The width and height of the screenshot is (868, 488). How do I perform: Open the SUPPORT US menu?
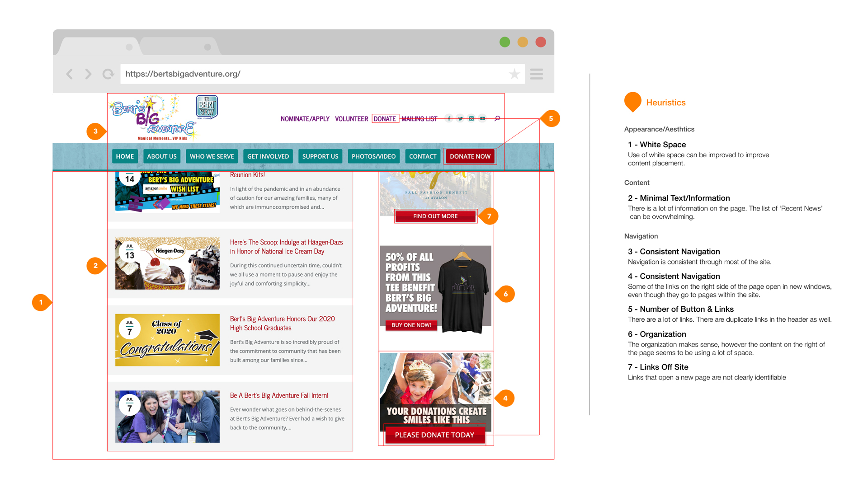[321, 156]
